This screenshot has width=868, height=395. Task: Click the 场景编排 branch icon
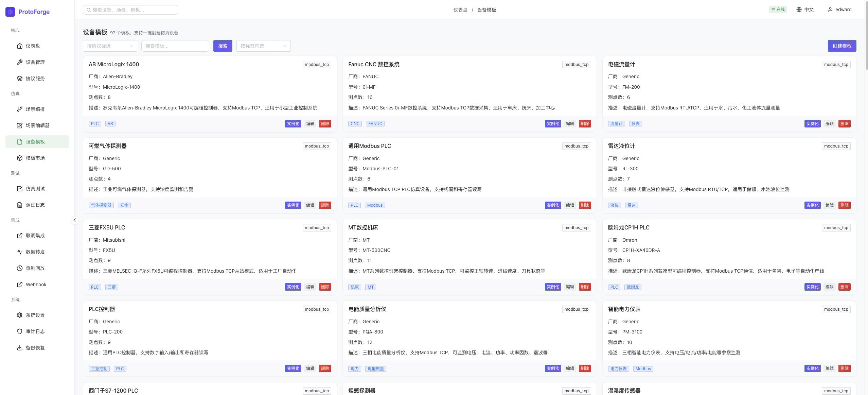pos(20,109)
